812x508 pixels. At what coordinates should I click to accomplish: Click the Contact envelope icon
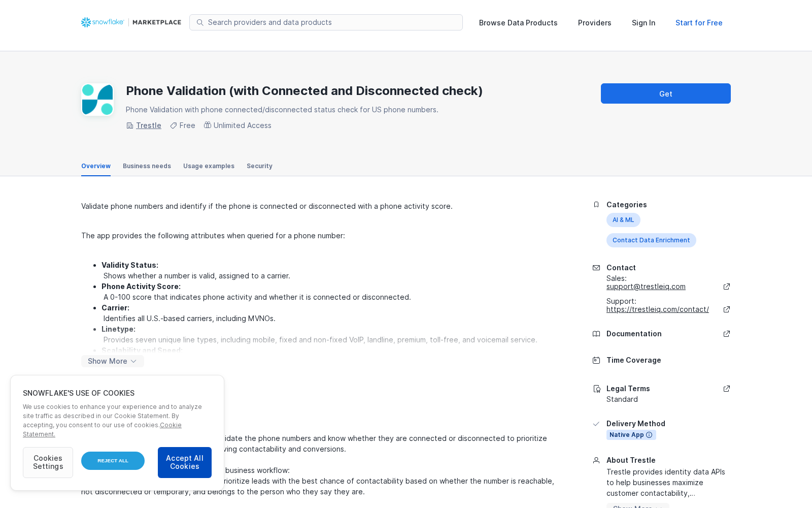(596, 268)
